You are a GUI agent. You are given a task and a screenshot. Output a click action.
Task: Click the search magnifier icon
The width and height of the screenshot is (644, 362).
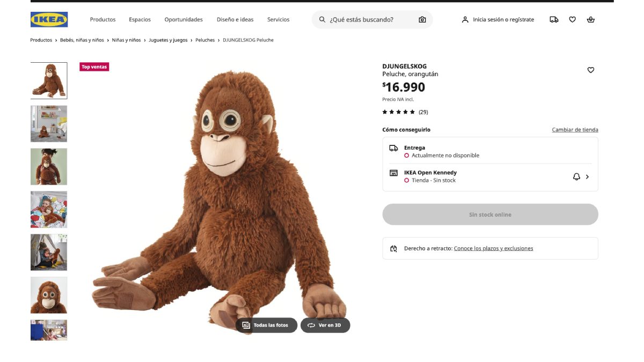(322, 20)
